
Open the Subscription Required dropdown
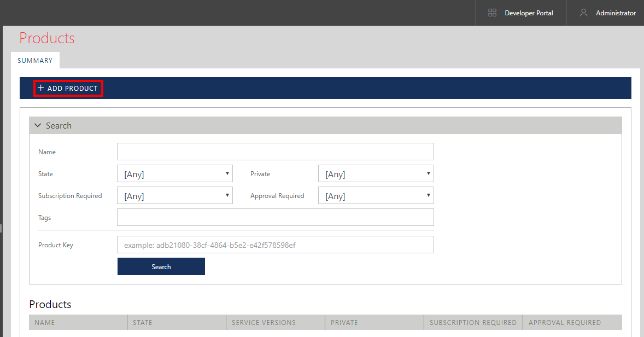pyautogui.click(x=175, y=195)
